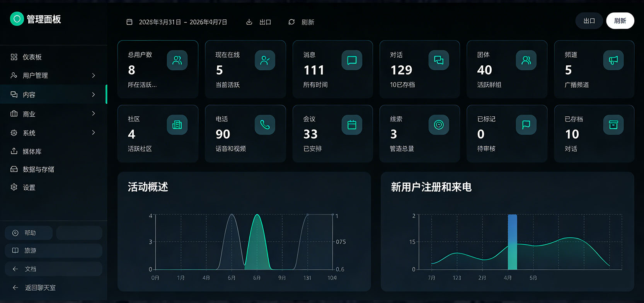The height and width of the screenshot is (303, 644).
Task: Click the group icon on 团体 card
Action: click(x=526, y=60)
